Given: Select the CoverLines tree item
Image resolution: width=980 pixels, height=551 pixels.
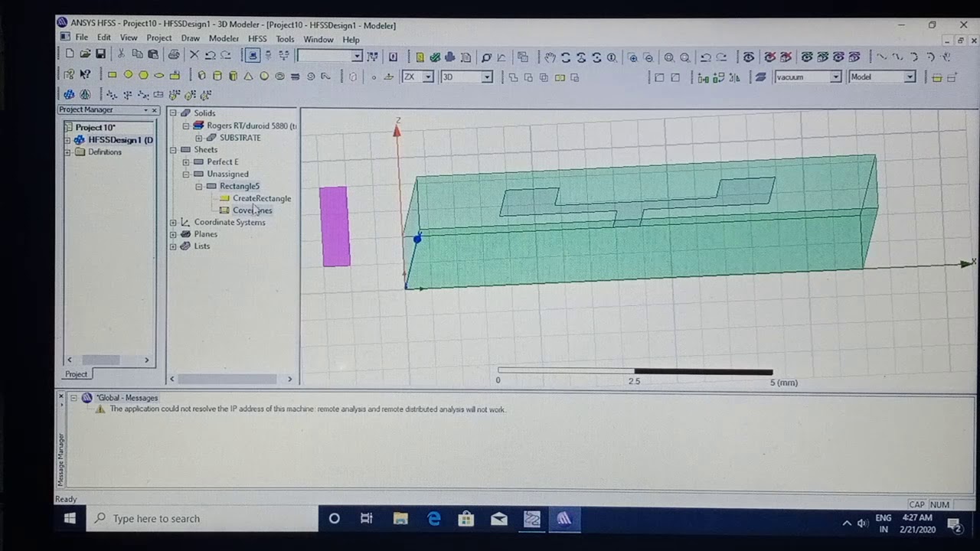Looking at the screenshot, I should pyautogui.click(x=252, y=210).
